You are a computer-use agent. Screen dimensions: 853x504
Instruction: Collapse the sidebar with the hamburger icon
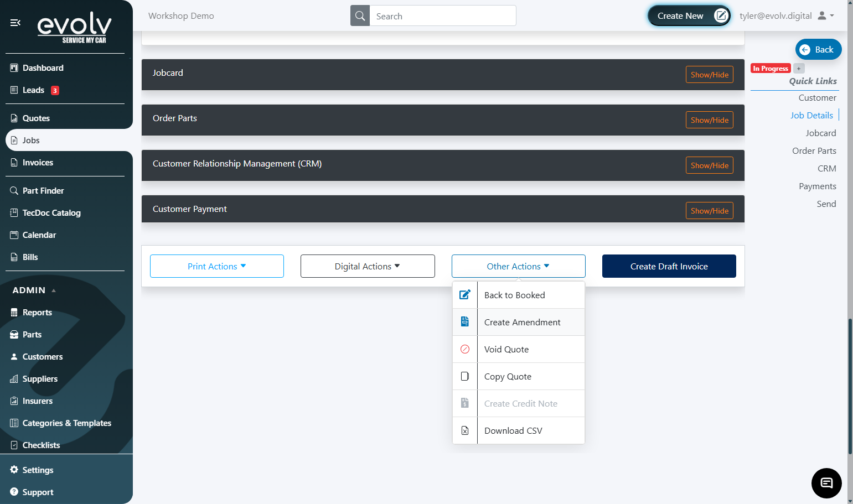pyautogui.click(x=15, y=23)
